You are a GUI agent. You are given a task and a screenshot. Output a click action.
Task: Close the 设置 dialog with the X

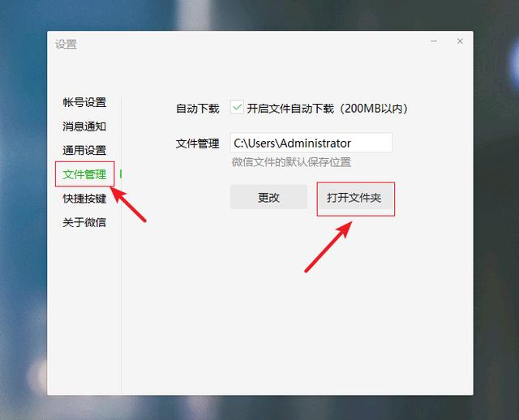pyautogui.click(x=460, y=41)
